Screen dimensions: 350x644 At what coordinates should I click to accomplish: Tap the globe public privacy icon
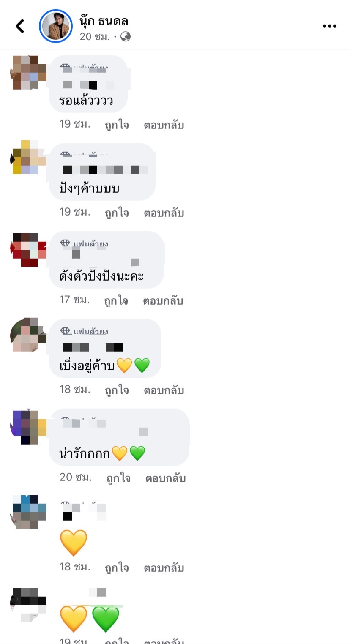tap(126, 37)
